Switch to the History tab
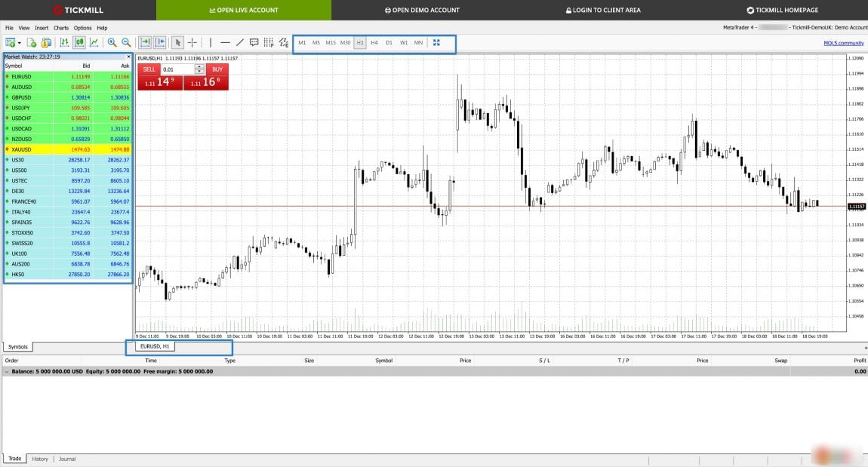 (40, 459)
